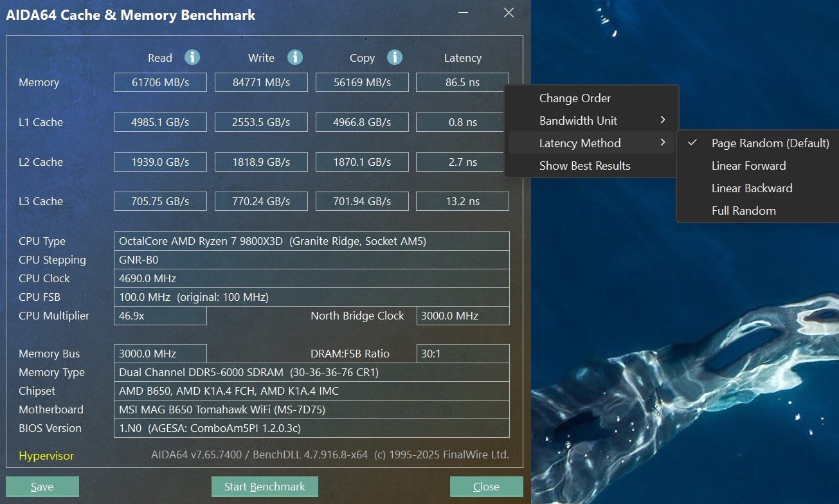Minimize the AIDA64 benchmark window
839x504 pixels.
pyautogui.click(x=464, y=12)
